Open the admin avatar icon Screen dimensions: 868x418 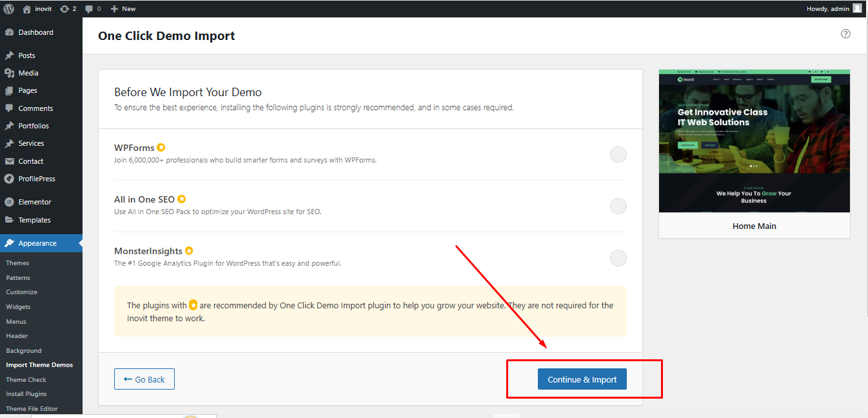click(x=857, y=8)
